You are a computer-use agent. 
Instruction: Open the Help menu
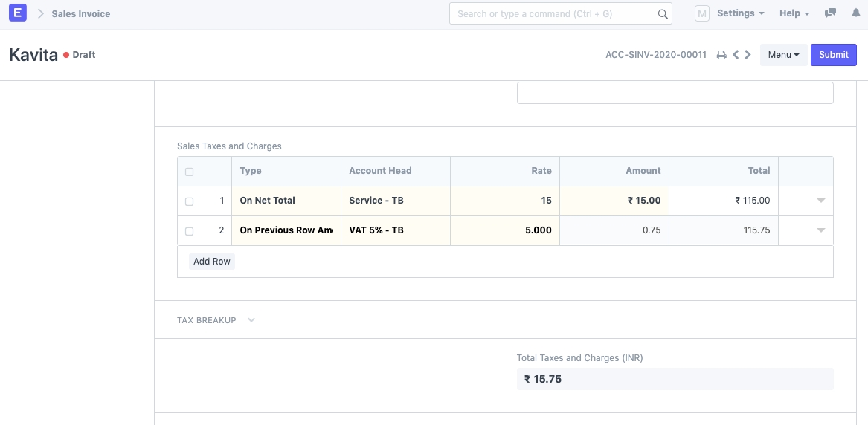click(x=794, y=13)
